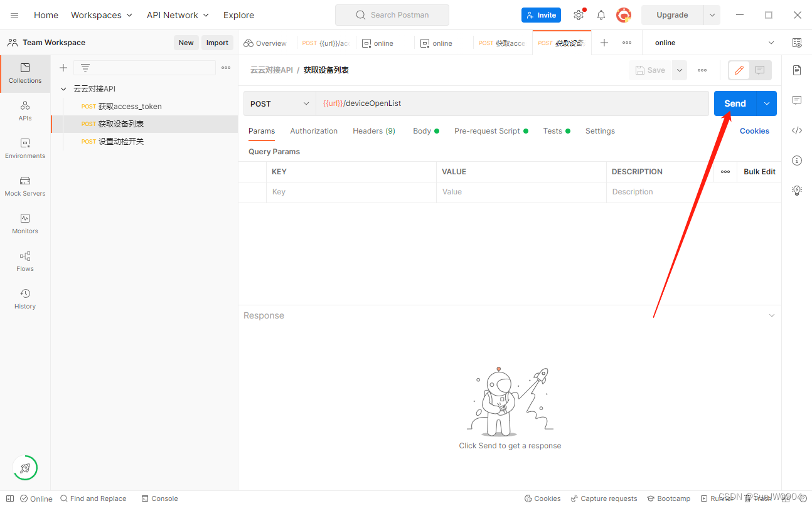Open the POST method dropdown
The image size is (812, 506).
point(280,103)
